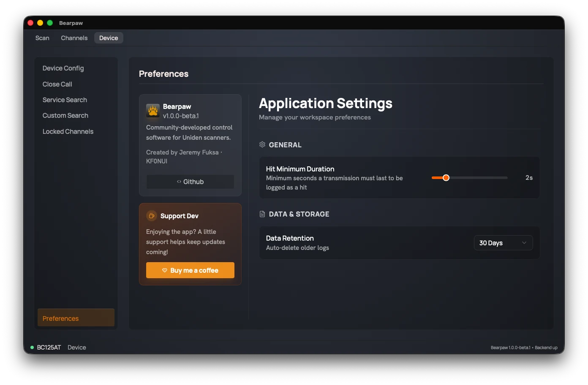Click the document icon beside DATA & STORAGE

262,214
